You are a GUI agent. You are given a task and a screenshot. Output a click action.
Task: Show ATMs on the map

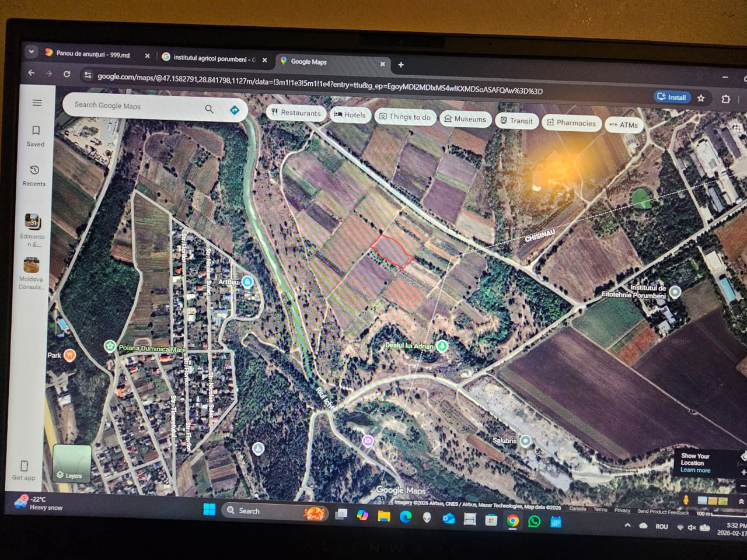624,125
